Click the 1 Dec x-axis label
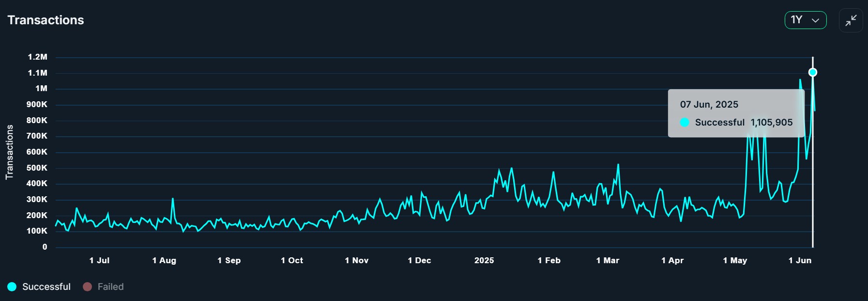Image resolution: width=868 pixels, height=301 pixels. (419, 260)
